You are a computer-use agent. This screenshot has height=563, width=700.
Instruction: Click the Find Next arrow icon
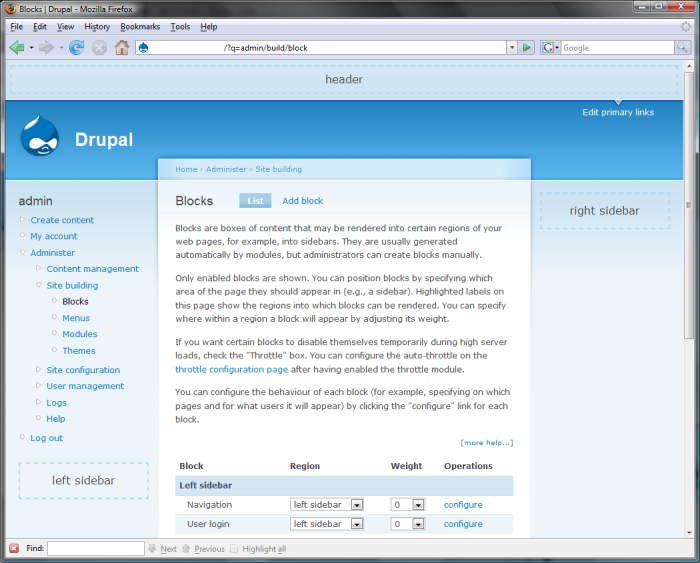coord(152,548)
